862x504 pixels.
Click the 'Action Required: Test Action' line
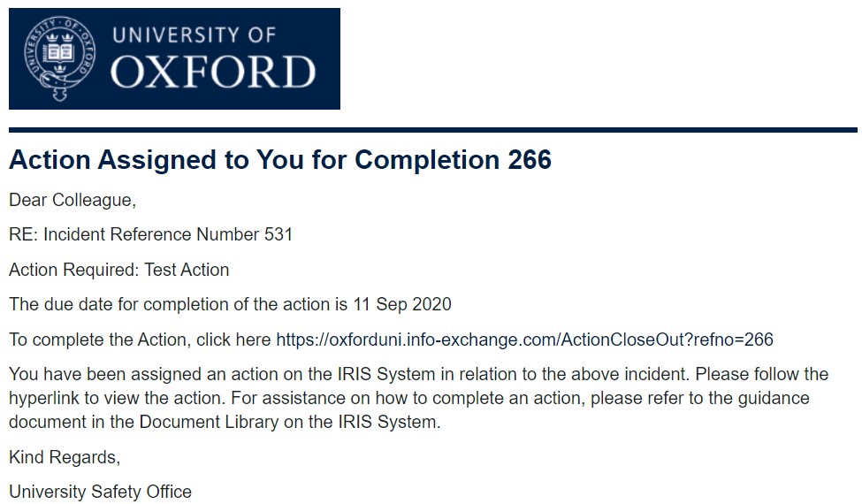(x=118, y=270)
